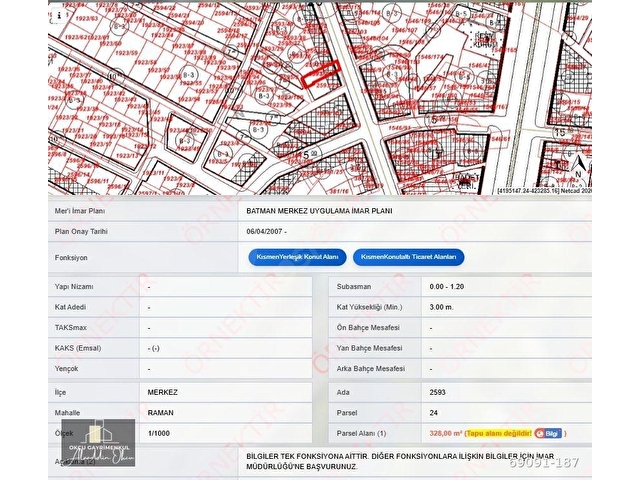Select Kat Yüksekliği value '3.00 m.'

[x=441, y=307]
